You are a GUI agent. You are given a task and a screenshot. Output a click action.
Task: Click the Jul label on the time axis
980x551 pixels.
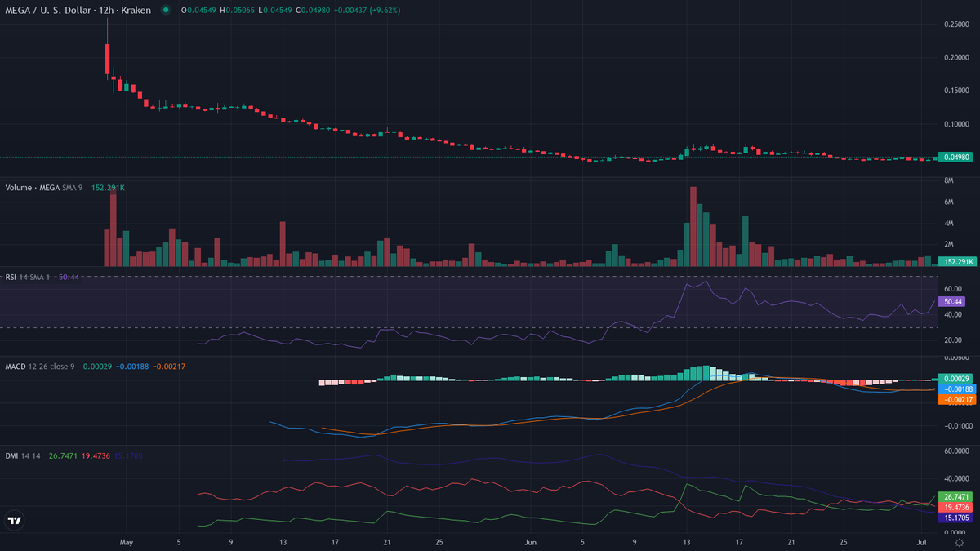(921, 542)
